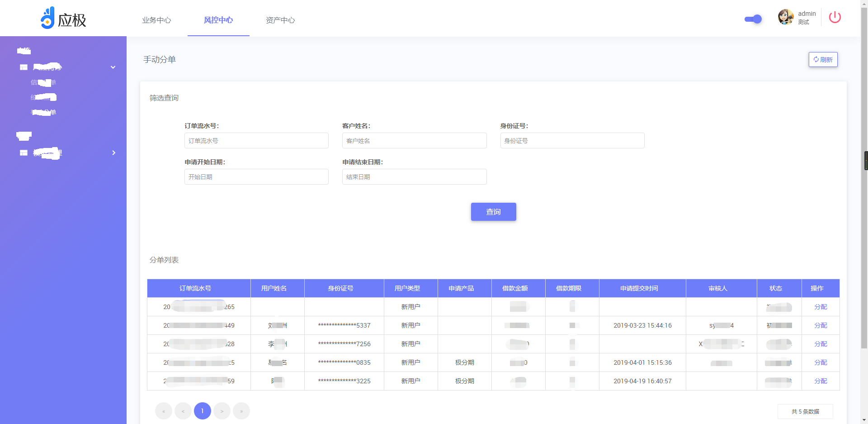Click 分配 for ID ending 0835
Image resolution: width=868 pixels, height=424 pixels.
click(821, 362)
